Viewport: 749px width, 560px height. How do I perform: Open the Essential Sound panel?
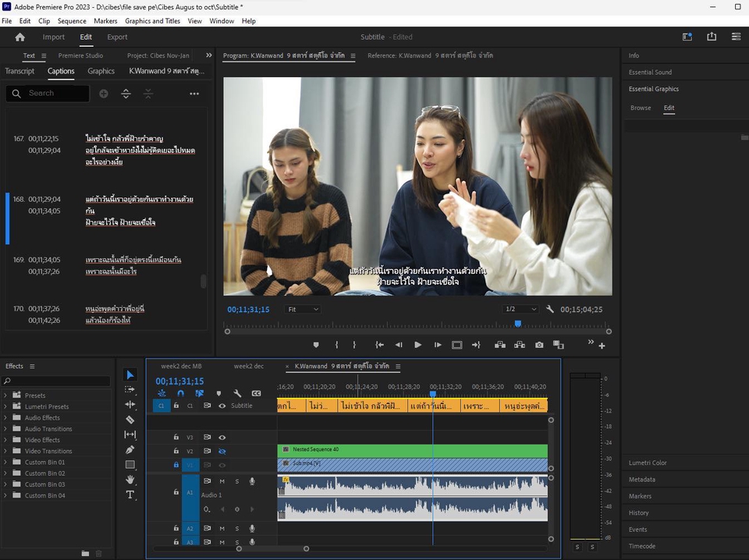coord(650,73)
